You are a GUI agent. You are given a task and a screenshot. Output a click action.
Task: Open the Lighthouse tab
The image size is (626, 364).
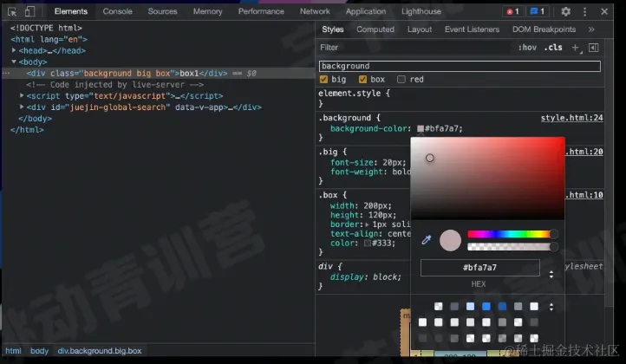(x=421, y=11)
